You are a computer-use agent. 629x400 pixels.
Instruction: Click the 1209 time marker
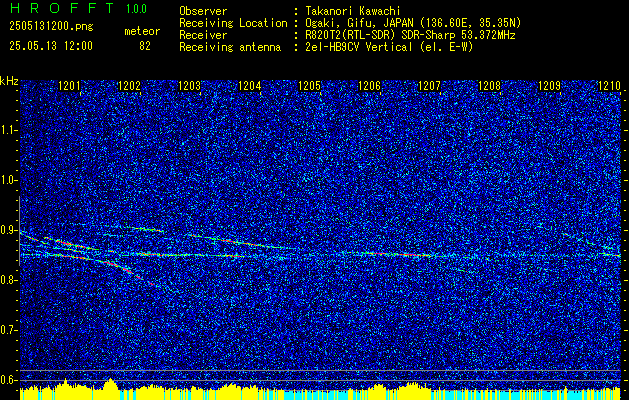tap(550, 86)
